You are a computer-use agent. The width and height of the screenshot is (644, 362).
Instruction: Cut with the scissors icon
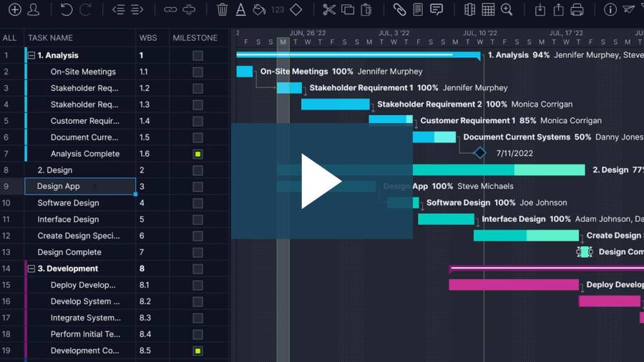pos(329,9)
